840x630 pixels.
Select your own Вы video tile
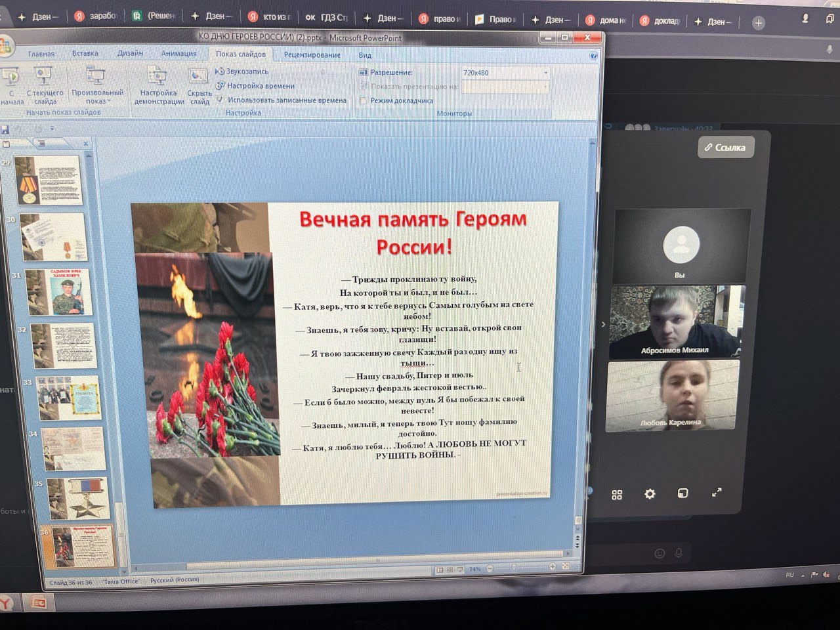[x=681, y=246]
